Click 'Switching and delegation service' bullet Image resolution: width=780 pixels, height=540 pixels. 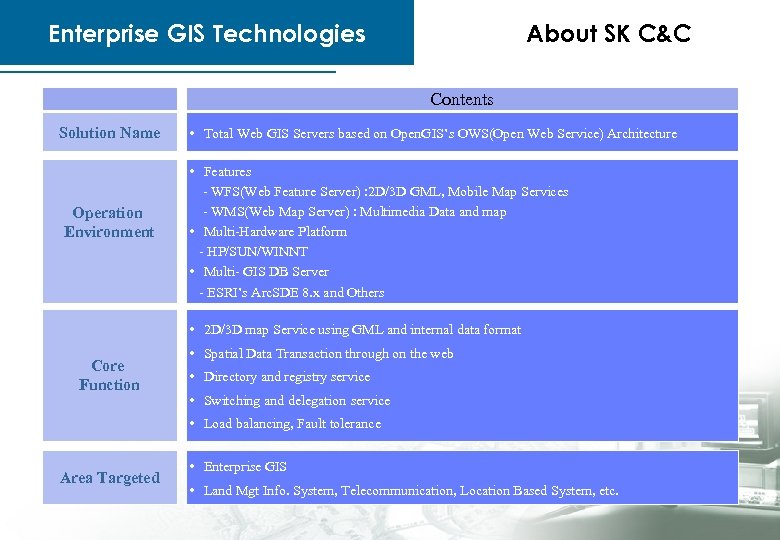point(297,400)
